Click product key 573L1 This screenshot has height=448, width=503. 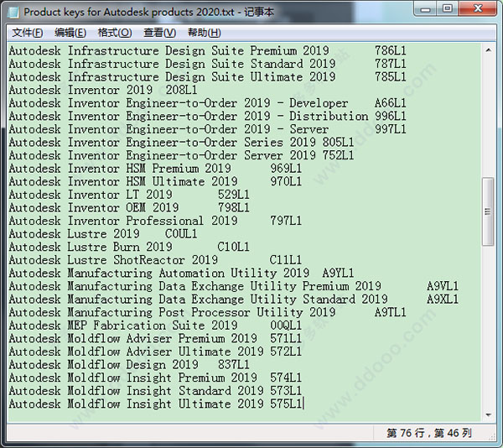[286, 391]
